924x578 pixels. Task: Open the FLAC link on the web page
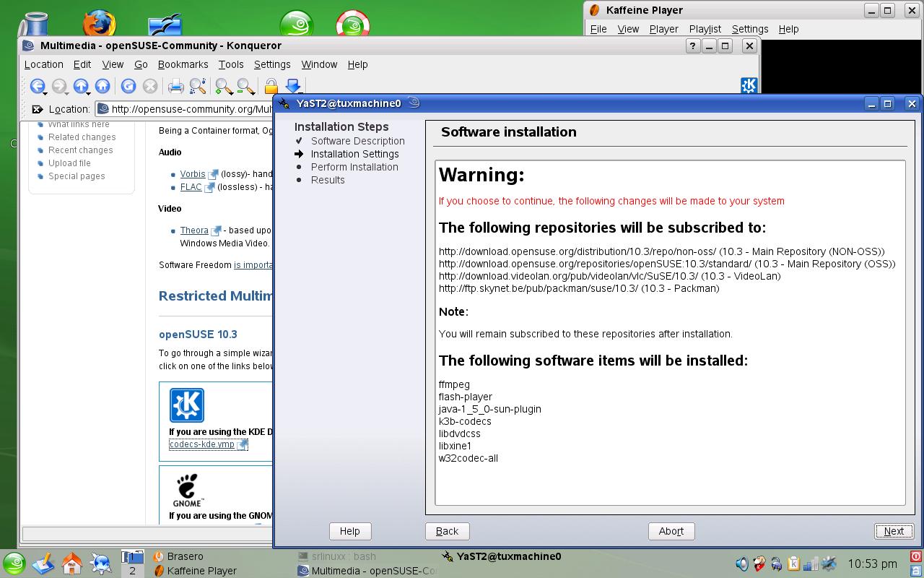(191, 187)
